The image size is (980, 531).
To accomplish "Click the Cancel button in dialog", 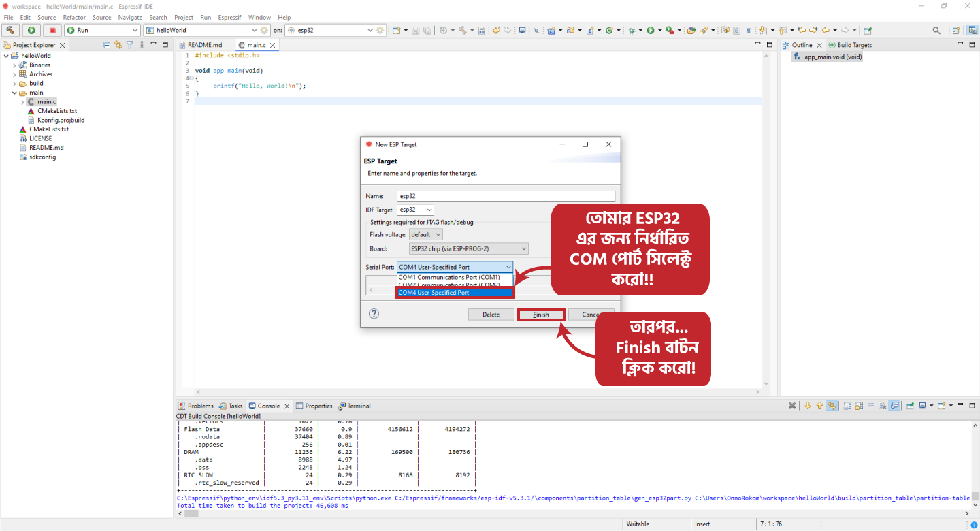I will click(591, 315).
